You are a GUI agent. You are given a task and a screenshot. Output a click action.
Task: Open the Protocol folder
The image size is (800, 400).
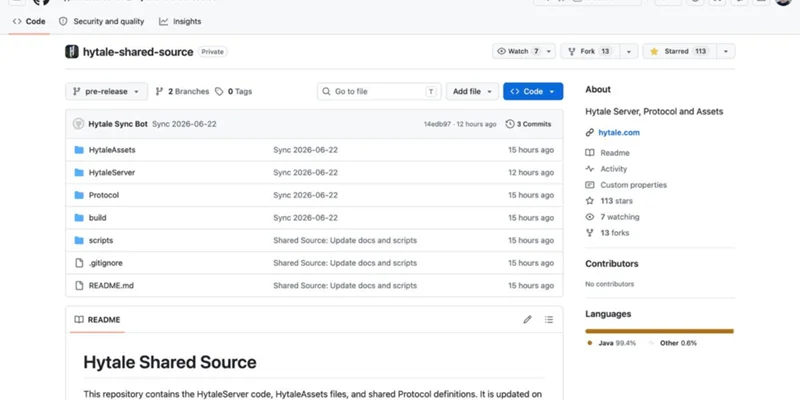click(104, 195)
